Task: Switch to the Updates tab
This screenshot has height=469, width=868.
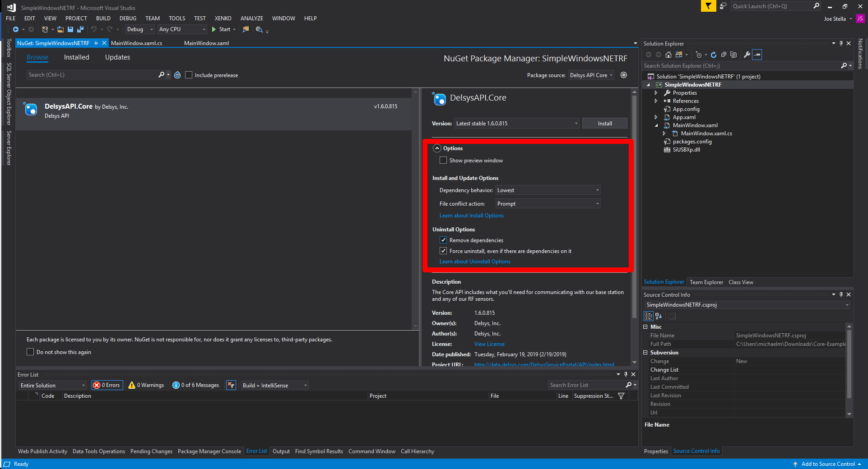Action: pos(117,57)
